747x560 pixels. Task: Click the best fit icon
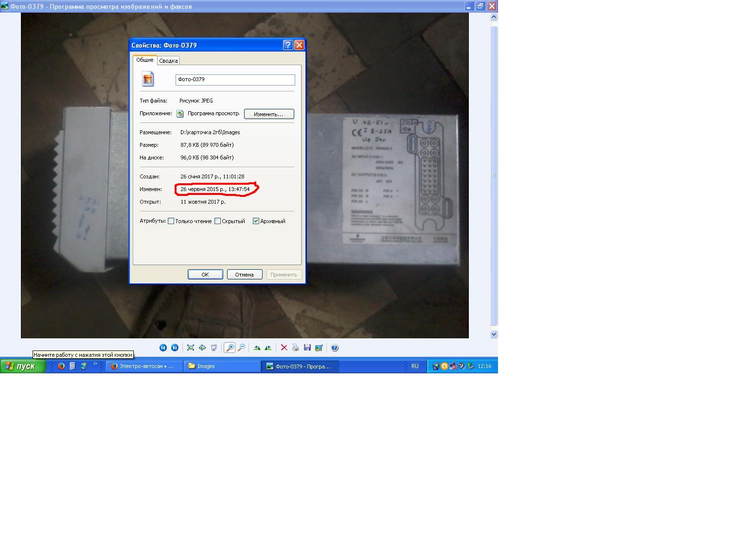pyautogui.click(x=191, y=348)
